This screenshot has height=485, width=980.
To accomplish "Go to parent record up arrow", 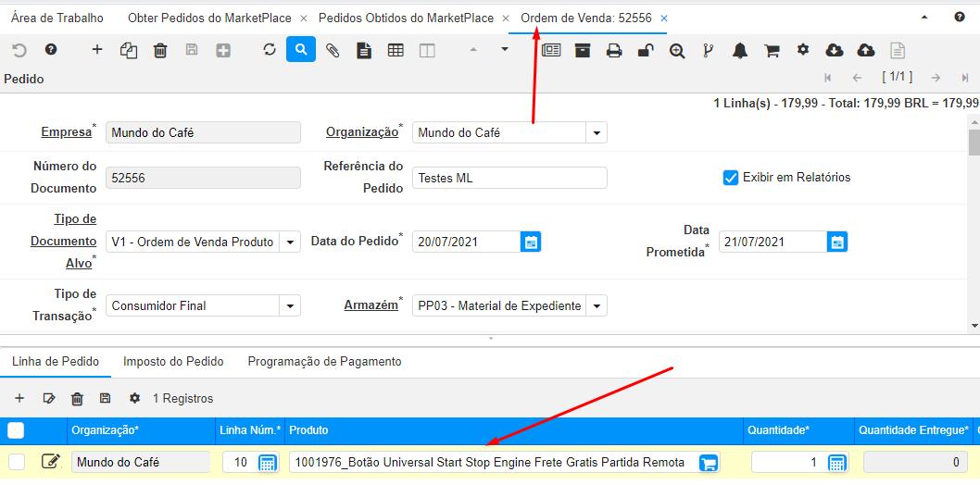I will [473, 50].
